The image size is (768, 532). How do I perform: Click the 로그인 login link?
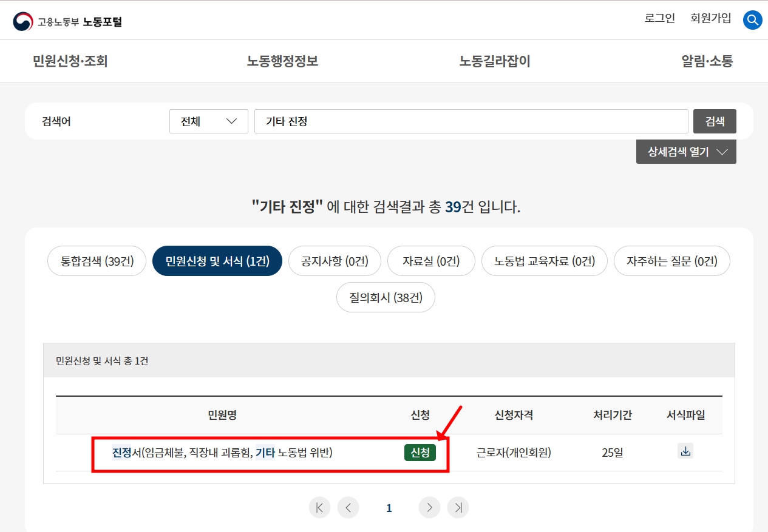[659, 18]
